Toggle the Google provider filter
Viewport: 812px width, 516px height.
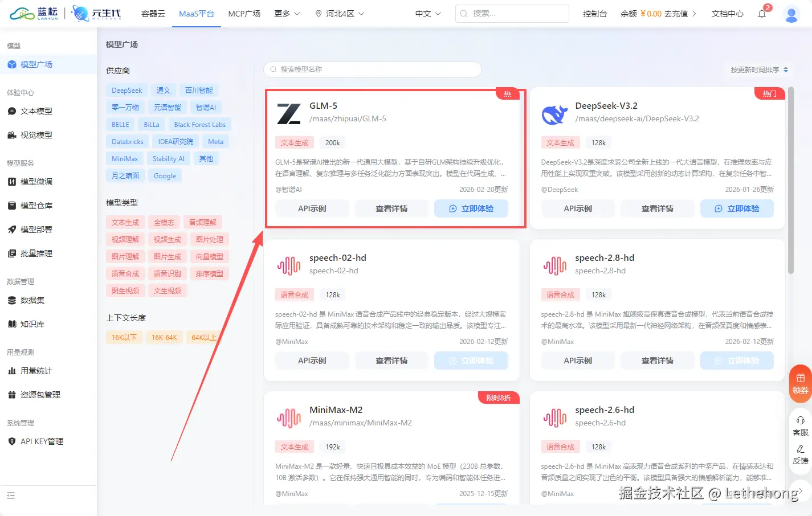[165, 176]
